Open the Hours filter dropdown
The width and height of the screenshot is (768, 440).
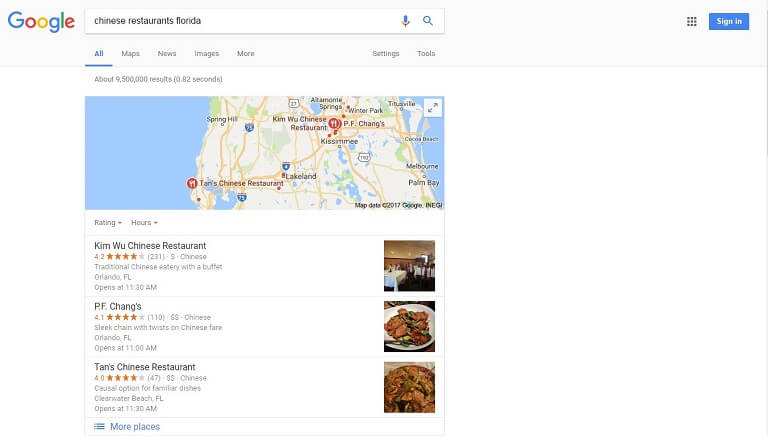pyautogui.click(x=144, y=222)
